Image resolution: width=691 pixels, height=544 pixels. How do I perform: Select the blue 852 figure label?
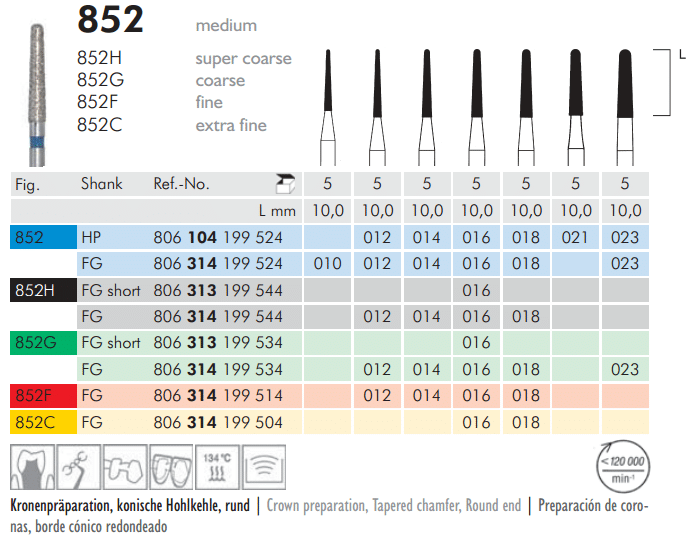coord(41,238)
